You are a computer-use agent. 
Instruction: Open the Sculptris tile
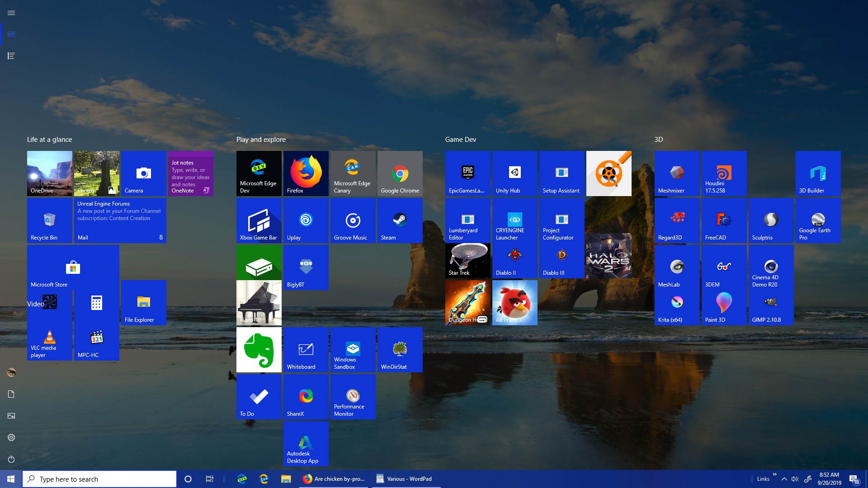(771, 221)
